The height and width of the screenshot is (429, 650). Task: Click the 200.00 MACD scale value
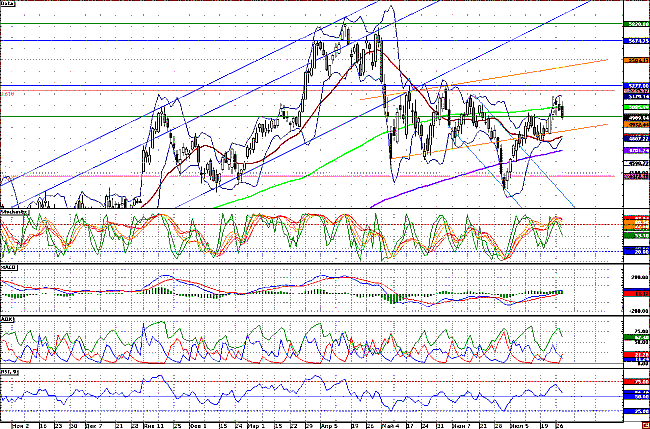click(639, 277)
